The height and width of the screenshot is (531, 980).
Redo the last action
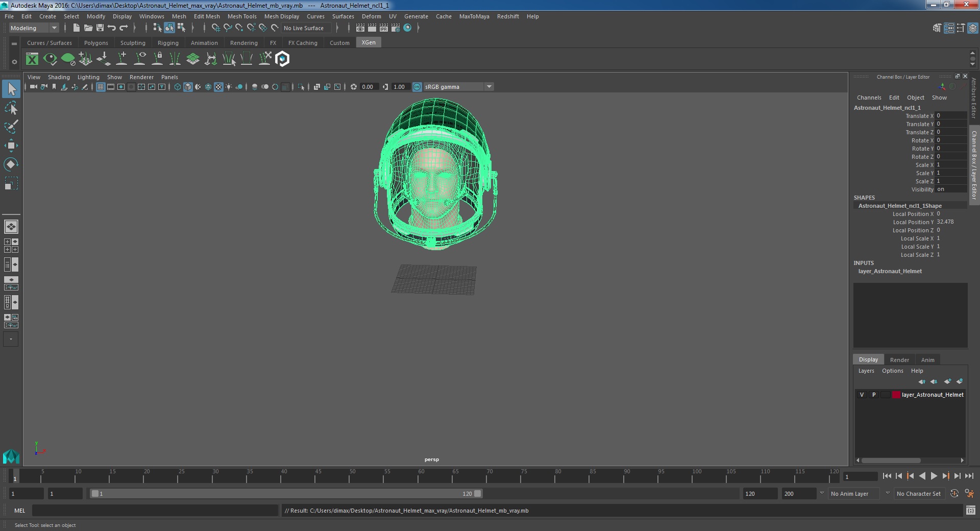pyautogui.click(x=124, y=28)
